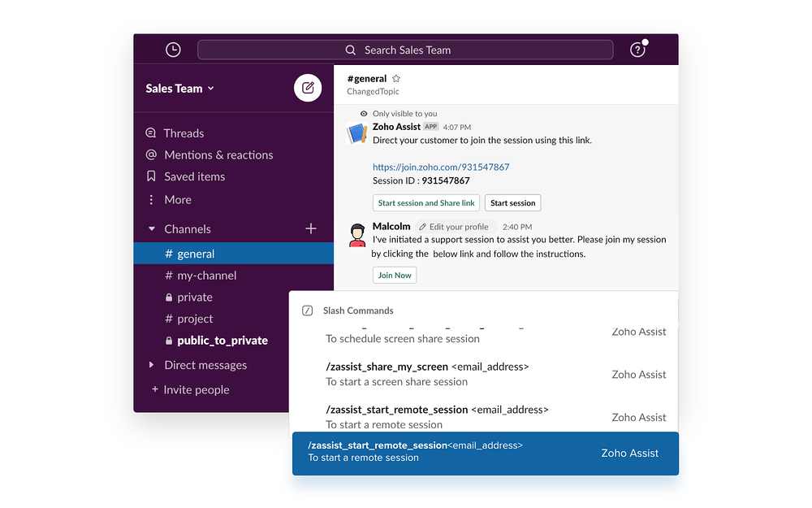Click the Join Now button
Viewport: 812px width, 508px height.
[395, 276]
